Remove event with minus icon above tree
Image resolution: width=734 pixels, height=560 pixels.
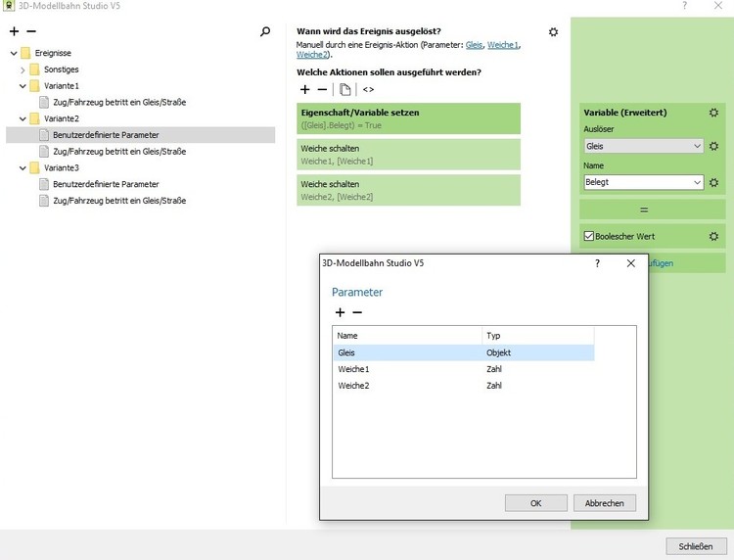(30, 32)
